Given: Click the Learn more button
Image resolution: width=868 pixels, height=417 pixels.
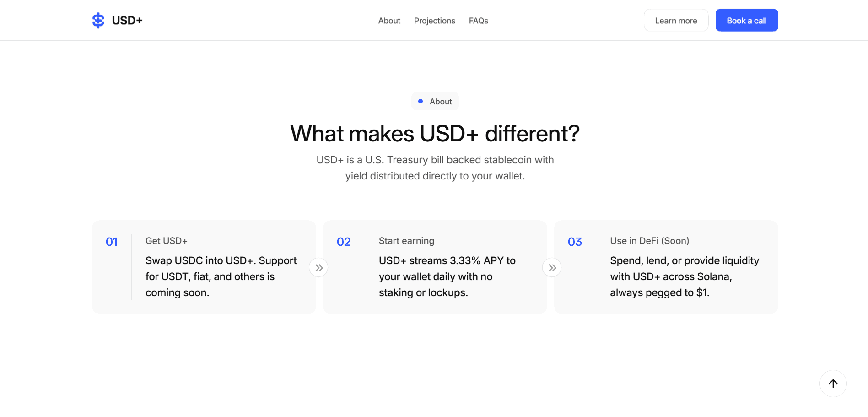Looking at the screenshot, I should (x=676, y=21).
